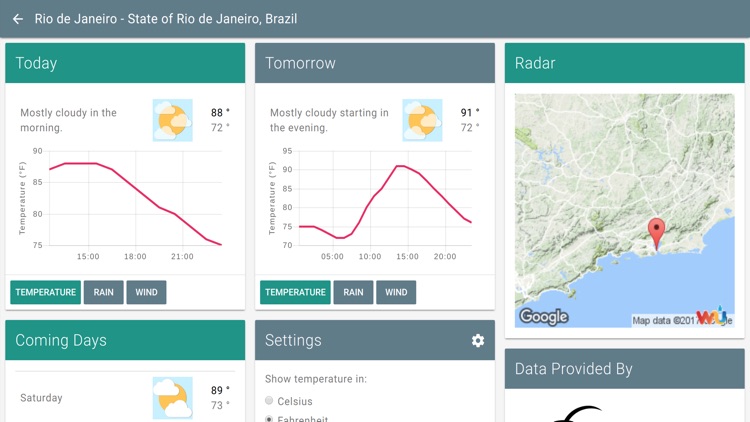Show Today's Rain chart
Screen dimensions: 750x422
pyautogui.click(x=103, y=292)
